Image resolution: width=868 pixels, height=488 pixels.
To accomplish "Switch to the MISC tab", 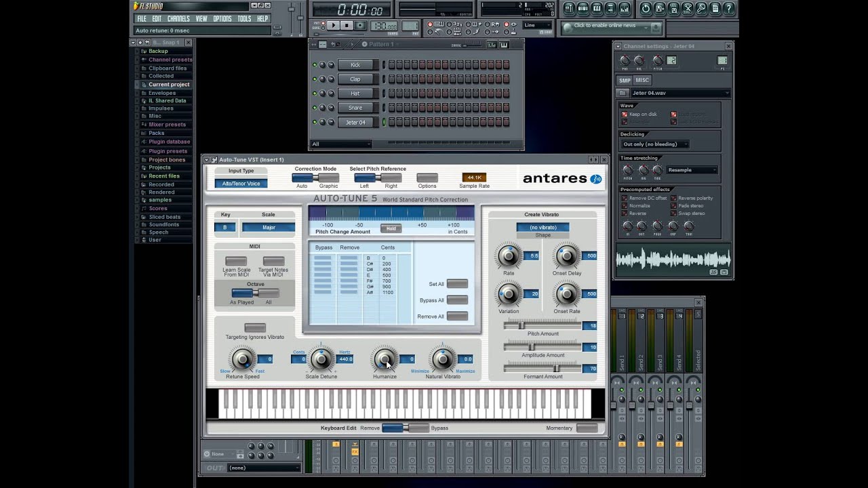I will point(642,80).
